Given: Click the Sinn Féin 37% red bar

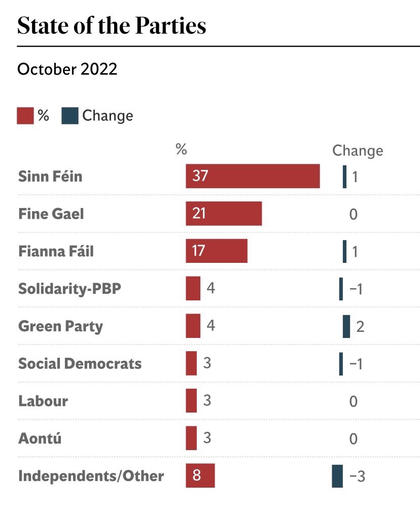Looking at the screenshot, I should (253, 176).
